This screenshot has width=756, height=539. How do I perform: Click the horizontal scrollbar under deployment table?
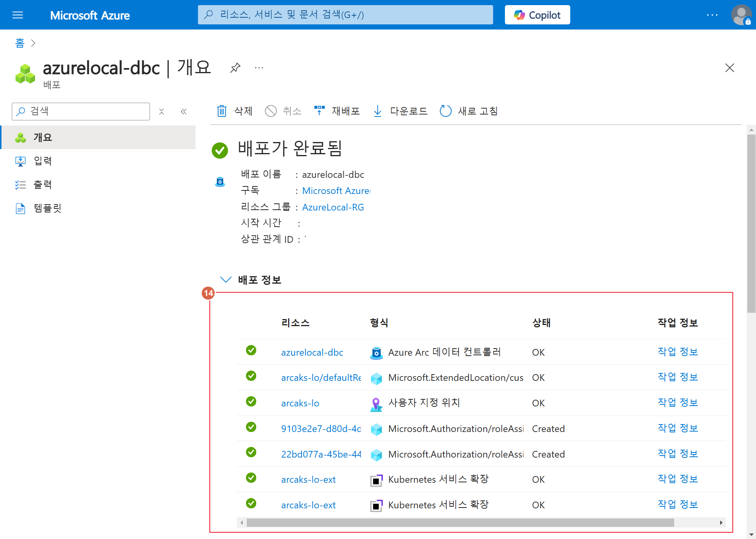460,522
